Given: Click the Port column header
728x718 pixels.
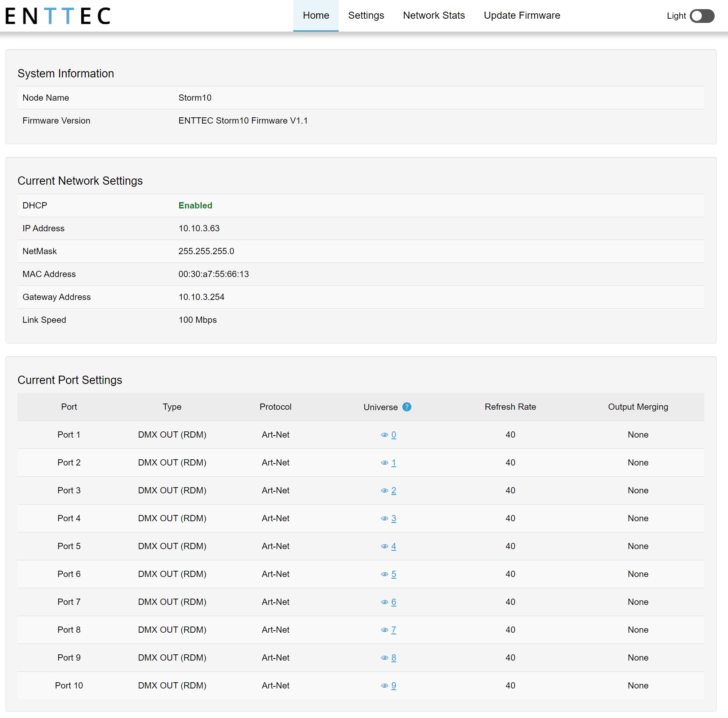Looking at the screenshot, I should (69, 407).
